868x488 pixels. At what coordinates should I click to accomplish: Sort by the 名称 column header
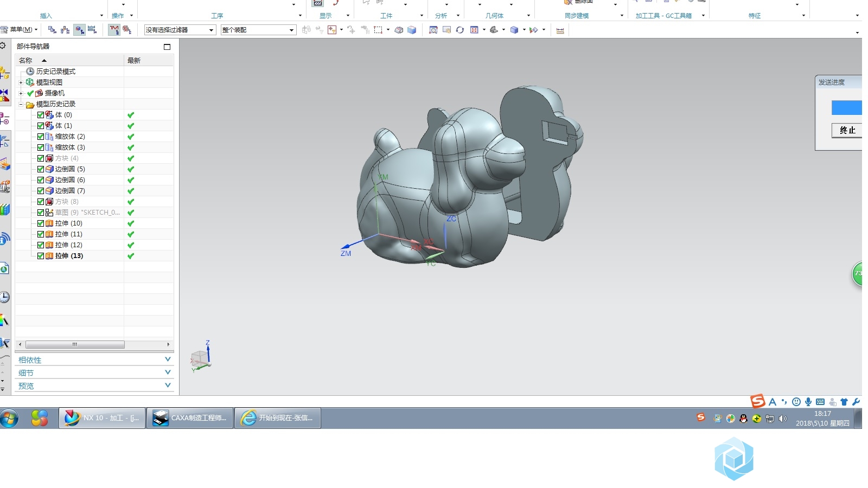[x=69, y=60]
